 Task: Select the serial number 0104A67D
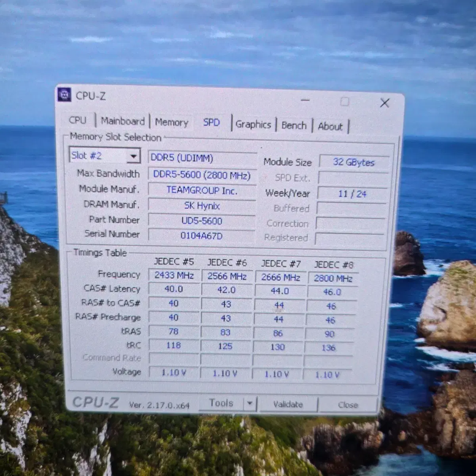pyautogui.click(x=202, y=236)
